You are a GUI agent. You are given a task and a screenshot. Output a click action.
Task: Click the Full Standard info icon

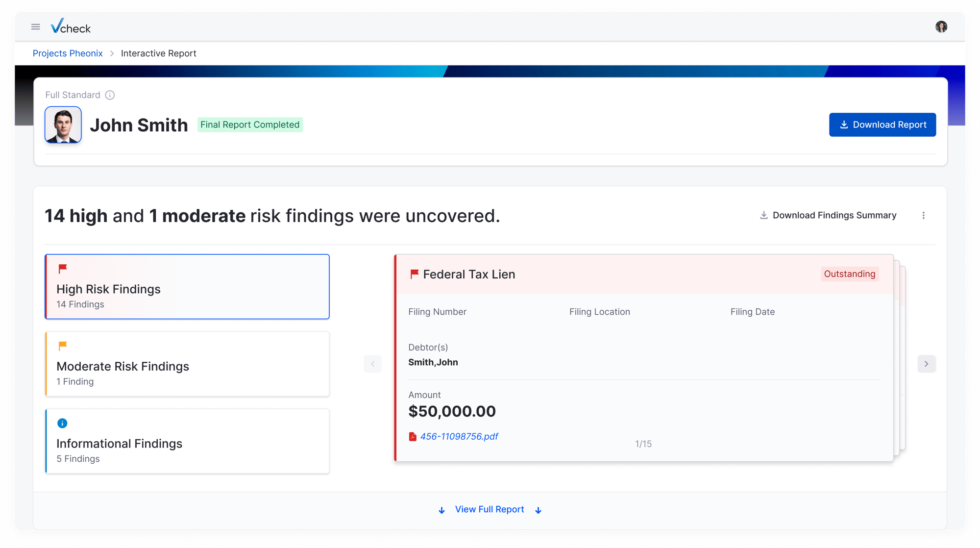pos(110,95)
